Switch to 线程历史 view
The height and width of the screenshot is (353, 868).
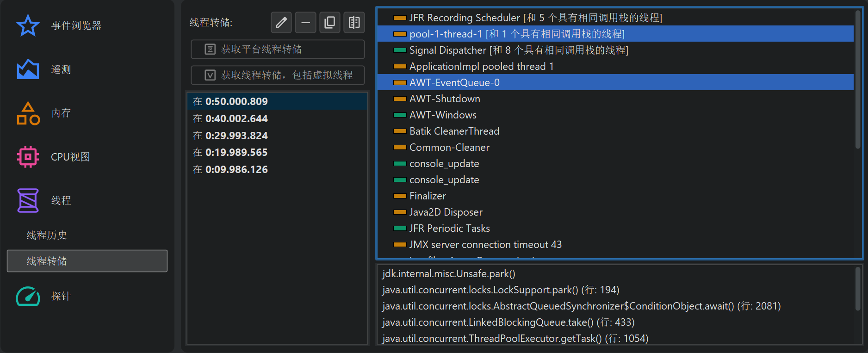click(x=47, y=235)
